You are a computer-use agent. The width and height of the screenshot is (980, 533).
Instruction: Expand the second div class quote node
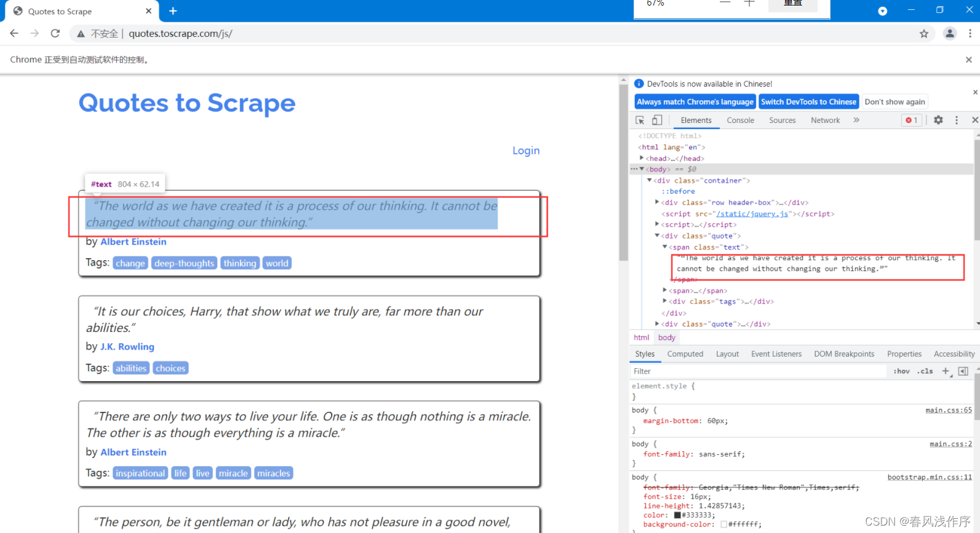pyautogui.click(x=657, y=323)
